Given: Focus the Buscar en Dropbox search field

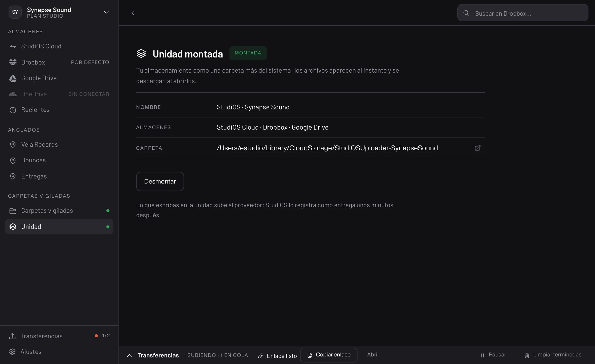Looking at the screenshot, I should (523, 13).
